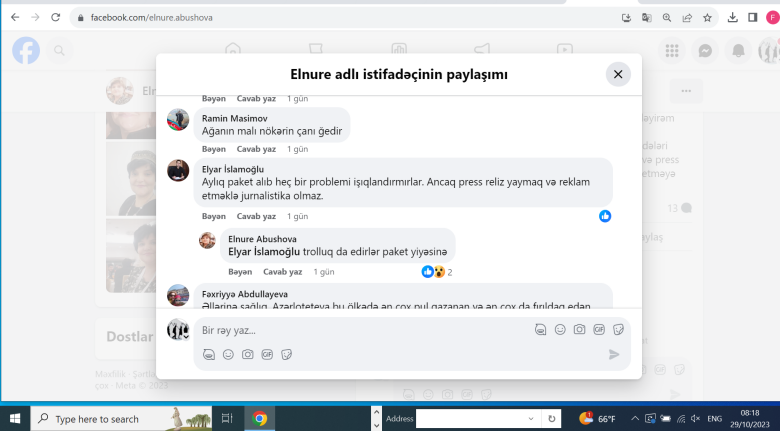Image resolution: width=780 pixels, height=431 pixels.
Task: Toggle the Chrome side panel
Action: (x=752, y=18)
